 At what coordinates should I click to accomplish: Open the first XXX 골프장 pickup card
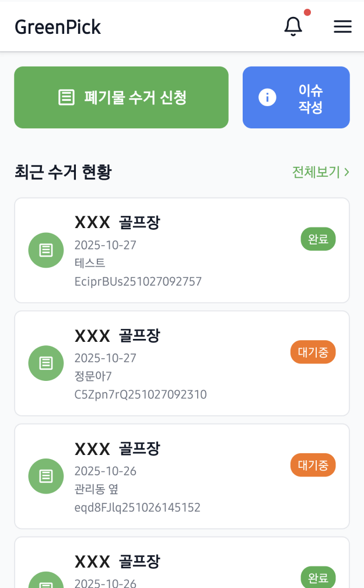point(181,250)
